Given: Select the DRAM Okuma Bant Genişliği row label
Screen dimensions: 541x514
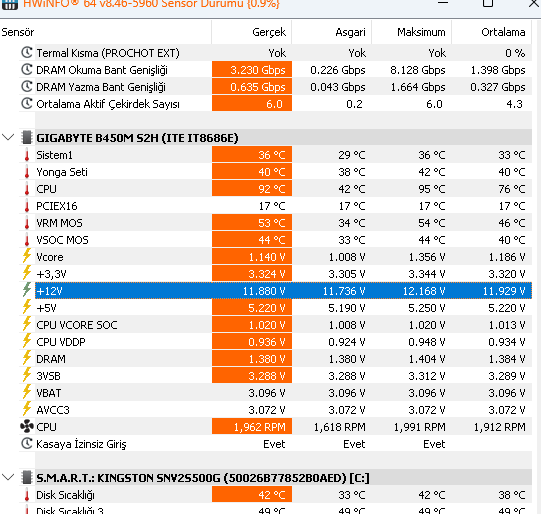Looking at the screenshot, I should pyautogui.click(x=102, y=70).
